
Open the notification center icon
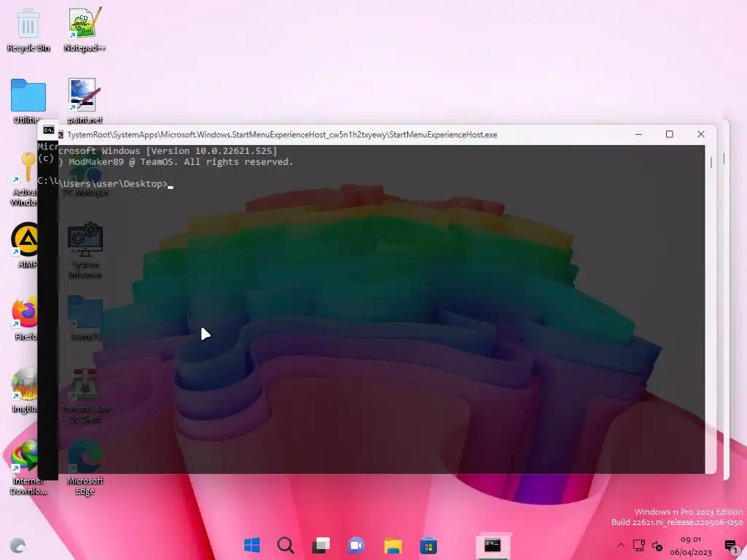coord(730,545)
